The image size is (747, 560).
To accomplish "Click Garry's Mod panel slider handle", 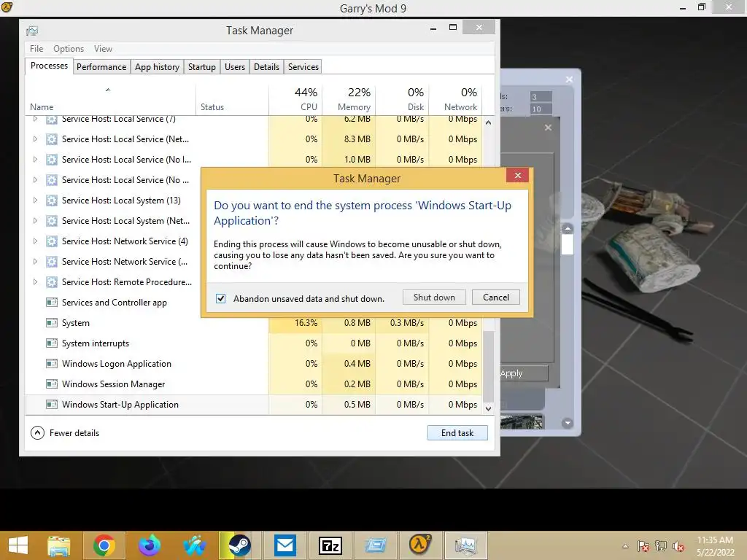I will (567, 245).
